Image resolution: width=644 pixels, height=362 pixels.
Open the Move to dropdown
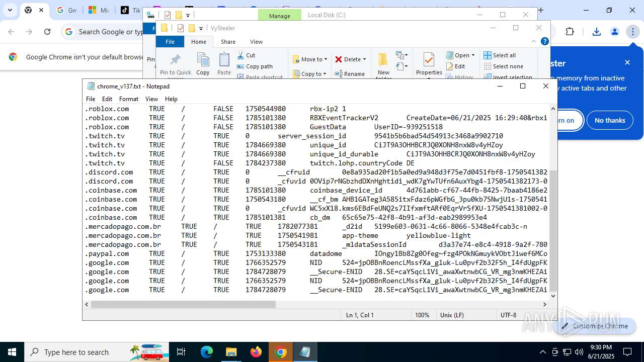(x=310, y=59)
